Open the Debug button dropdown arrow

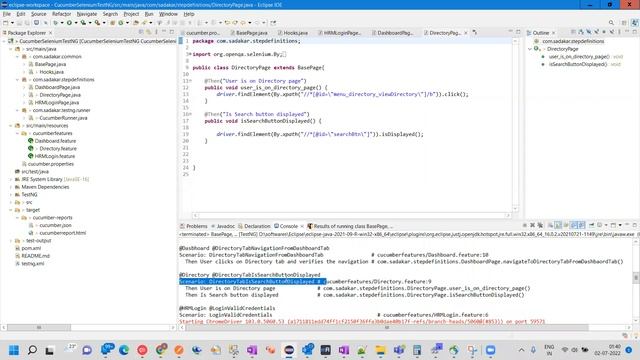pos(62,23)
